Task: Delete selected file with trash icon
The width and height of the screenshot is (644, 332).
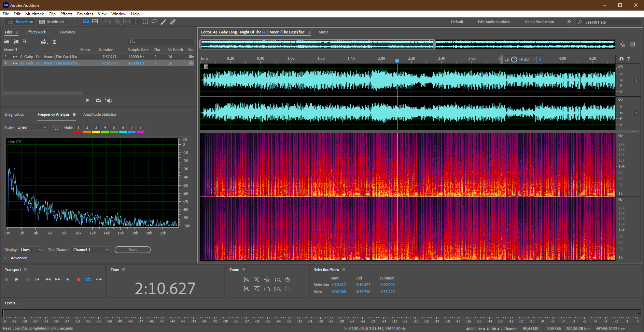Action: click(54, 42)
